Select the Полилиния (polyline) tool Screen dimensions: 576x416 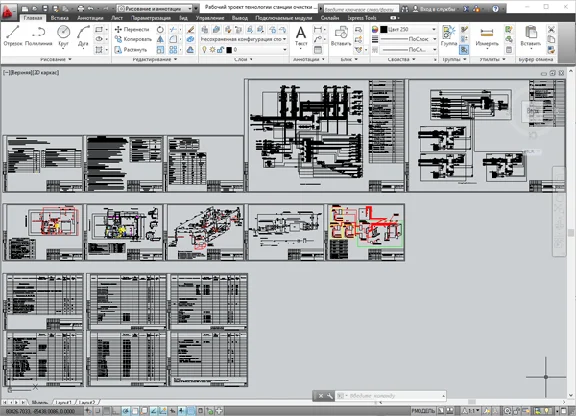pyautogui.click(x=39, y=36)
